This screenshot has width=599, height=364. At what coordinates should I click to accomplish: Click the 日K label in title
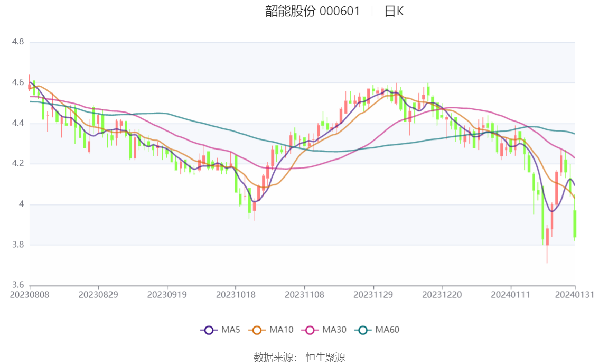coord(394,11)
